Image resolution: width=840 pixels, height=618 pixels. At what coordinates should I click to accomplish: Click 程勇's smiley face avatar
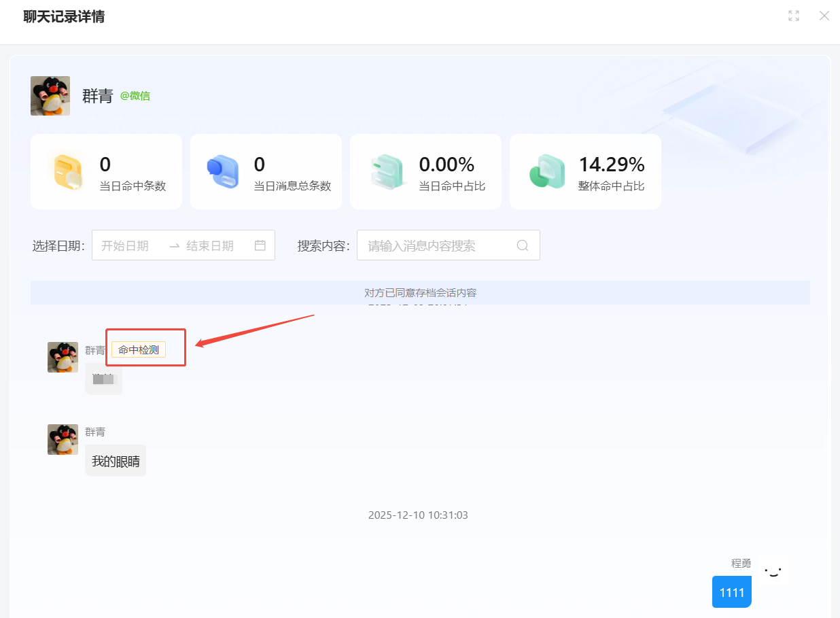pyautogui.click(x=773, y=571)
